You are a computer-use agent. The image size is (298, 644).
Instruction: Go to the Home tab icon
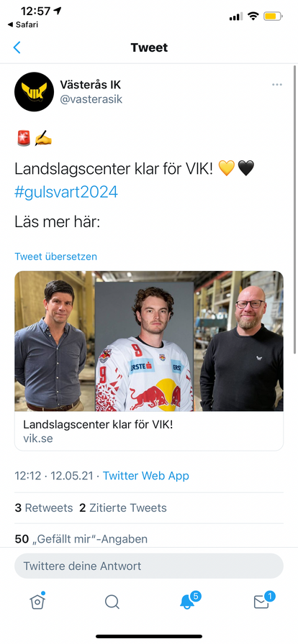click(x=37, y=602)
